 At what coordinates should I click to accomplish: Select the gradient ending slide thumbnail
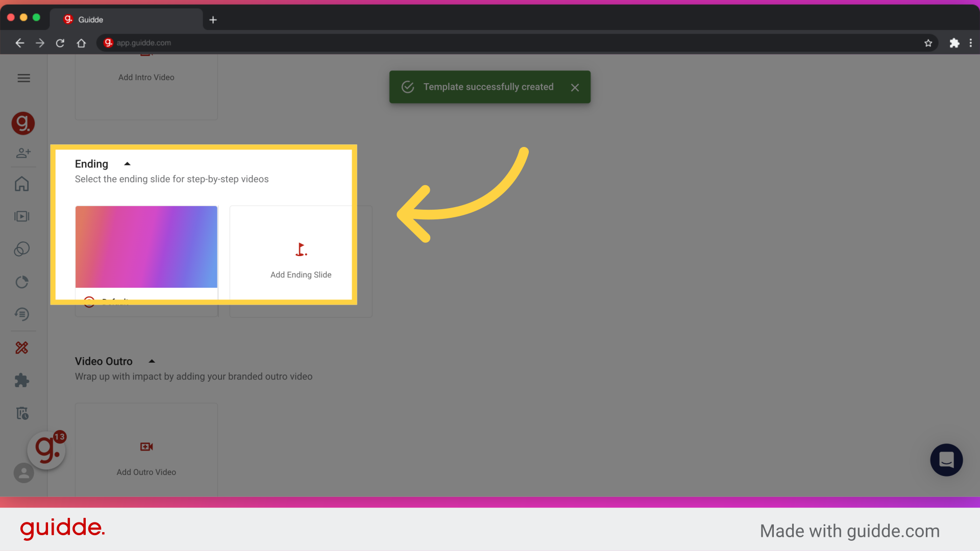(x=146, y=247)
